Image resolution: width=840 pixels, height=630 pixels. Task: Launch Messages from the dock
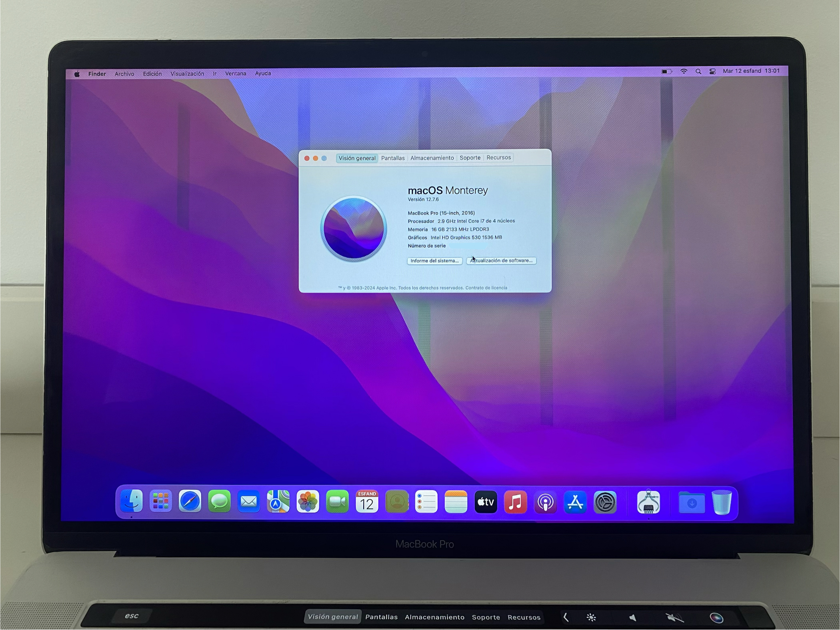tap(219, 501)
